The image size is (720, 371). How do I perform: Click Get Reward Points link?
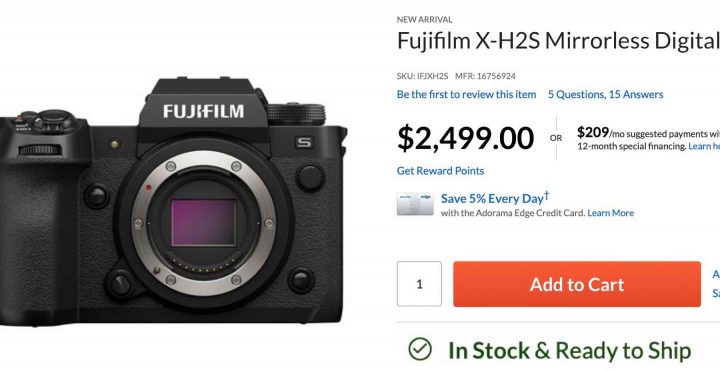tap(440, 171)
